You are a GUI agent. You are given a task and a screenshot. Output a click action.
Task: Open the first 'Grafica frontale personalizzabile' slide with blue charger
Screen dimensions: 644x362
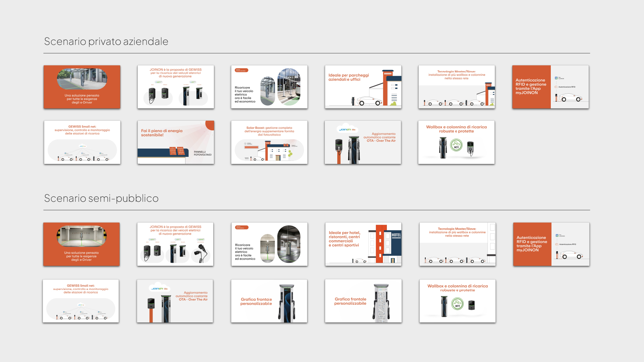pos(269,301)
